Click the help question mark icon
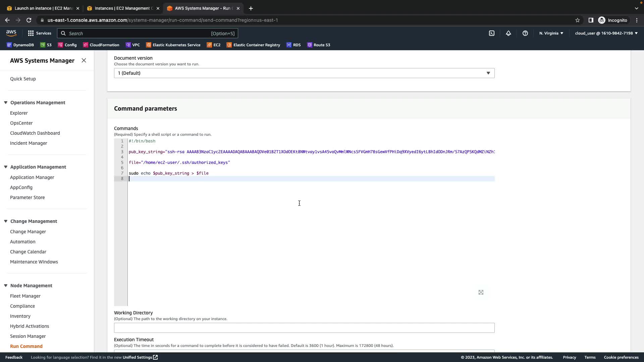 pyautogui.click(x=525, y=33)
